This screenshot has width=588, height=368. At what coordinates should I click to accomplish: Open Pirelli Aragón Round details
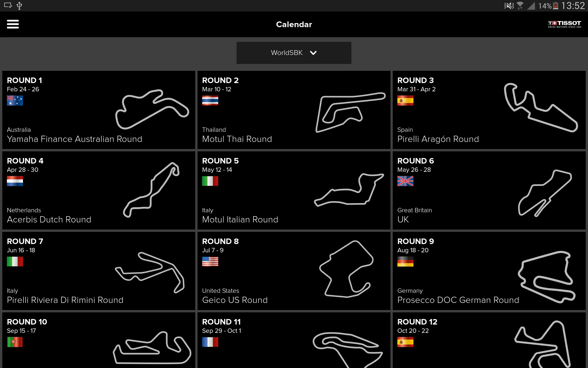click(x=438, y=139)
